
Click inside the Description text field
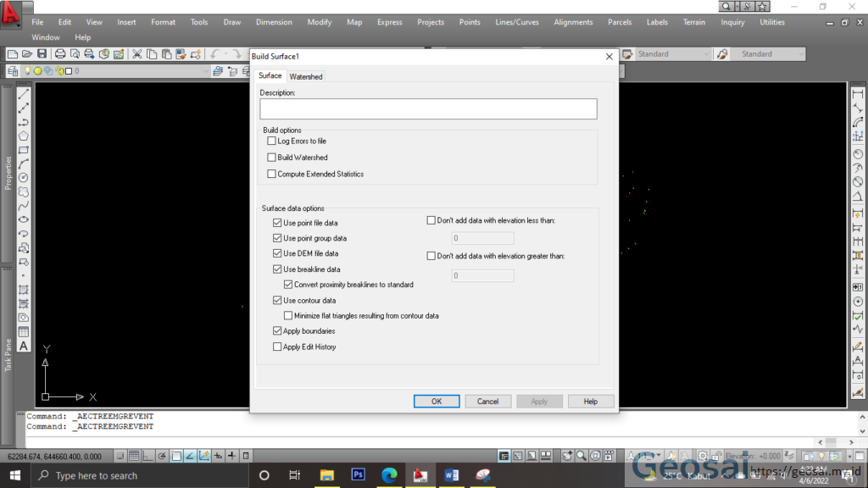pyautogui.click(x=428, y=108)
